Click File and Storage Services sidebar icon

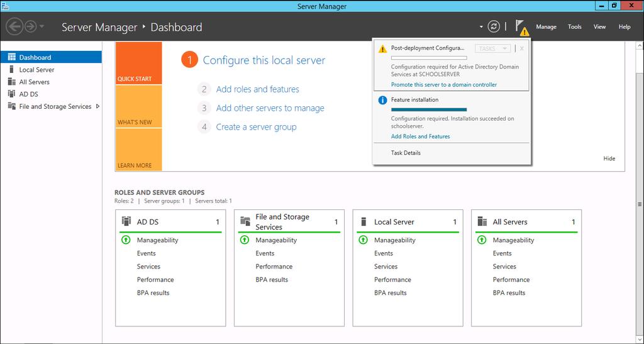[11, 106]
